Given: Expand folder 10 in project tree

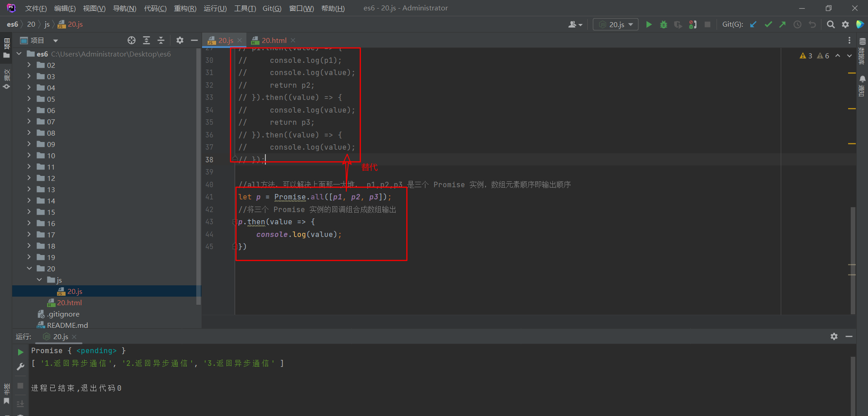Looking at the screenshot, I should [29, 155].
